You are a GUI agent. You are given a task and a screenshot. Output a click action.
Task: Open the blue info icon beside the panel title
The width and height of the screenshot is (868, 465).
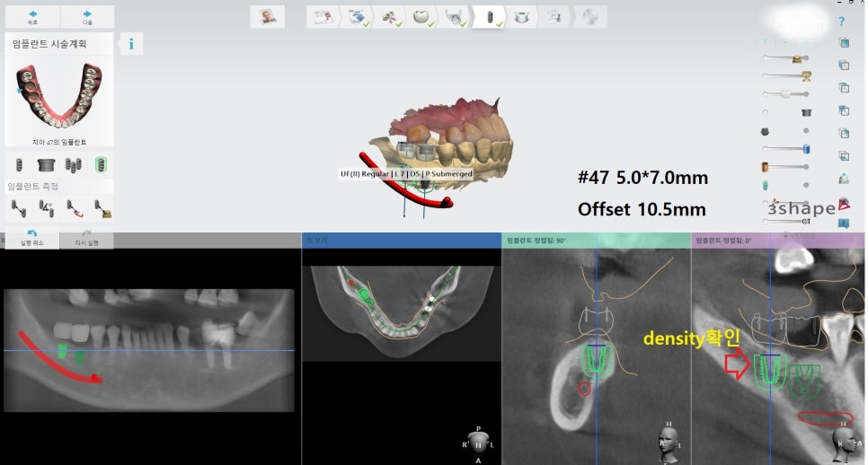click(131, 44)
